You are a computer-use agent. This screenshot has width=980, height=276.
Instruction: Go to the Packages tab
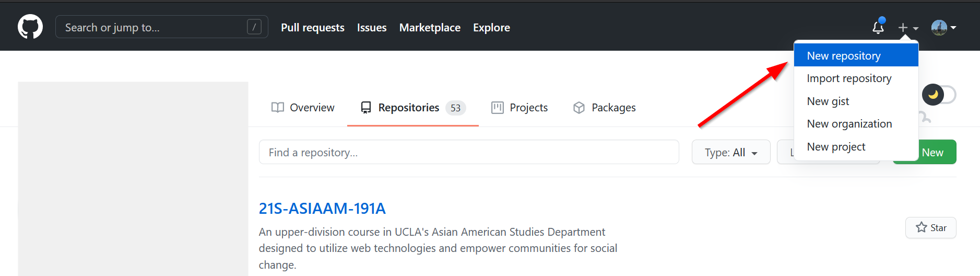click(605, 108)
